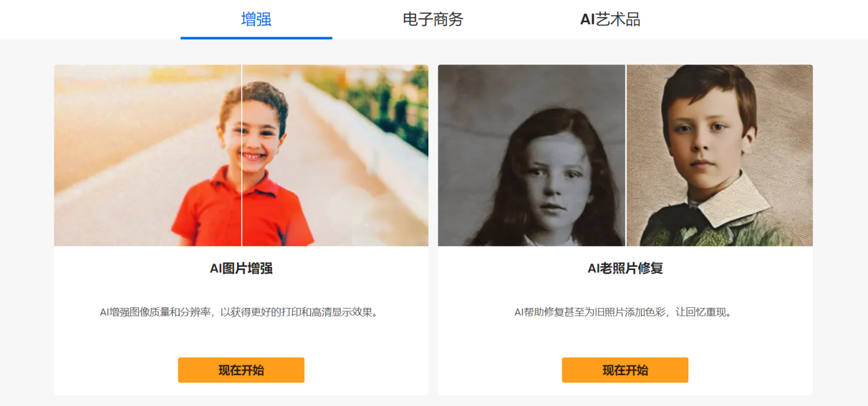Screen dimensions: 868x406
Task: Click the enhanced right half of the smiling boy photo
Action: pos(335,155)
